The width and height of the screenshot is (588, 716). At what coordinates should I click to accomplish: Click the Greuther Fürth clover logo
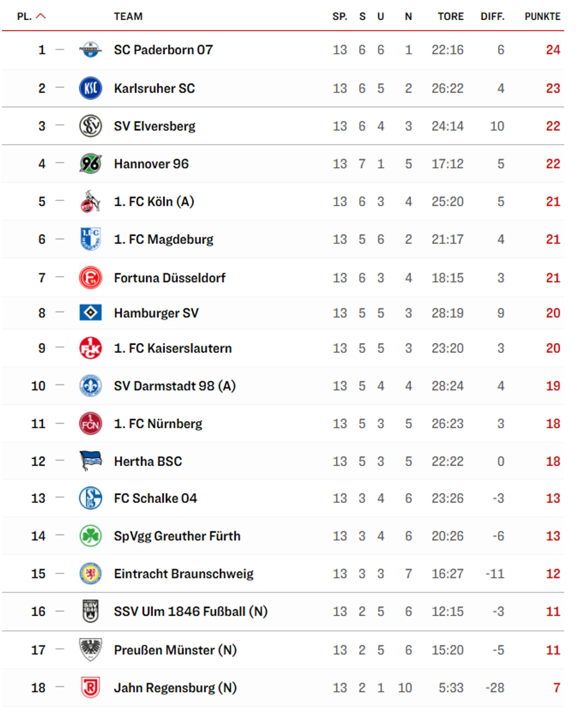(90, 536)
